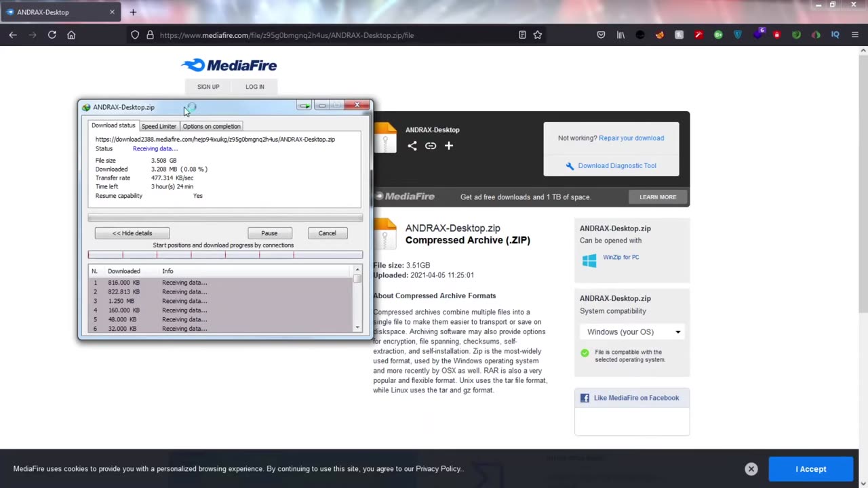
Task: Go to the Firefox home page
Action: point(71,35)
